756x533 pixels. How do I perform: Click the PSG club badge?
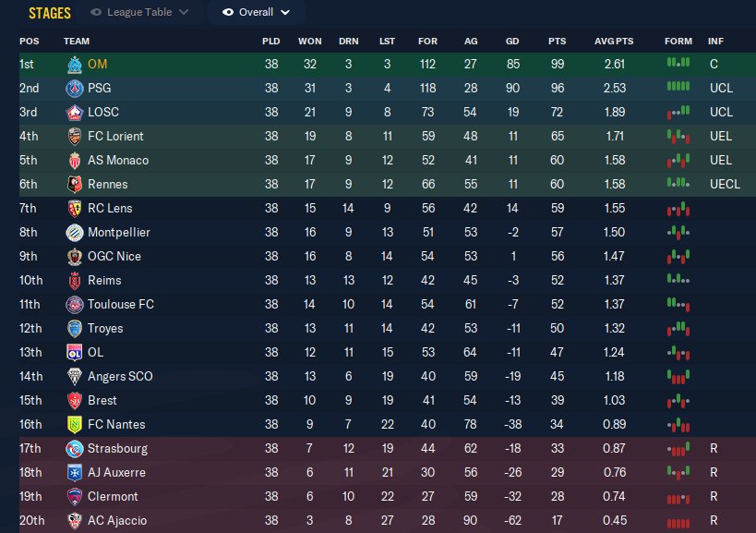pyautogui.click(x=74, y=89)
